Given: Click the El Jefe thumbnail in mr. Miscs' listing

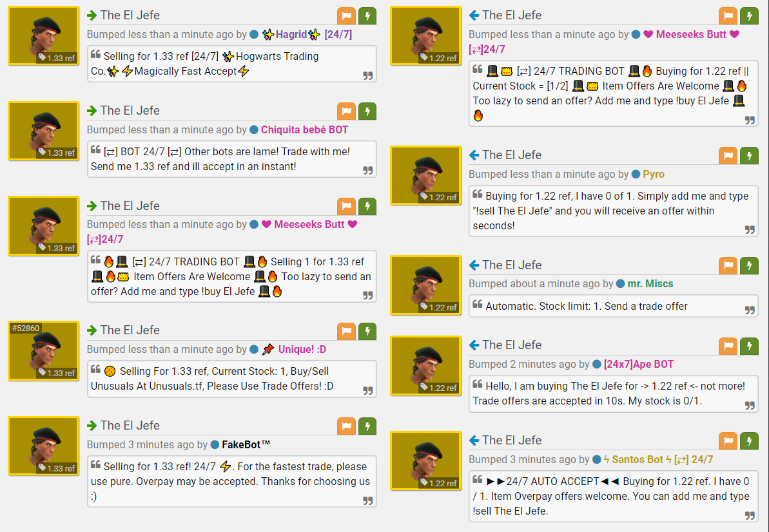Looking at the screenshot, I should (x=425, y=285).
